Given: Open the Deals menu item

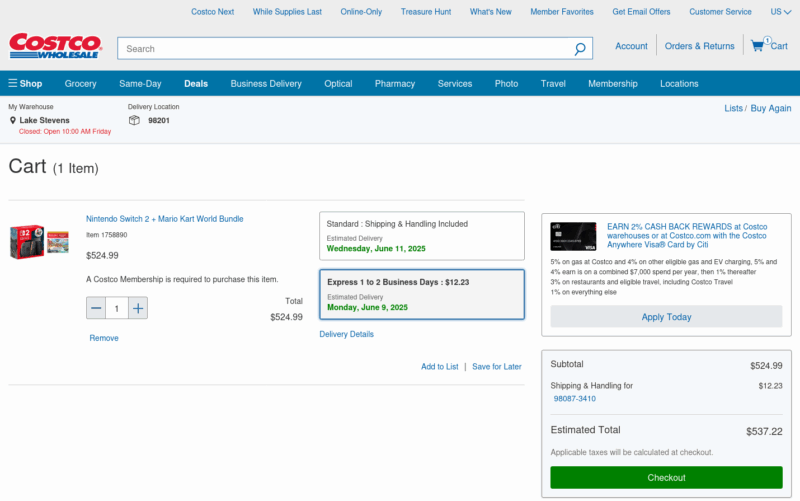Looking at the screenshot, I should coord(196,84).
